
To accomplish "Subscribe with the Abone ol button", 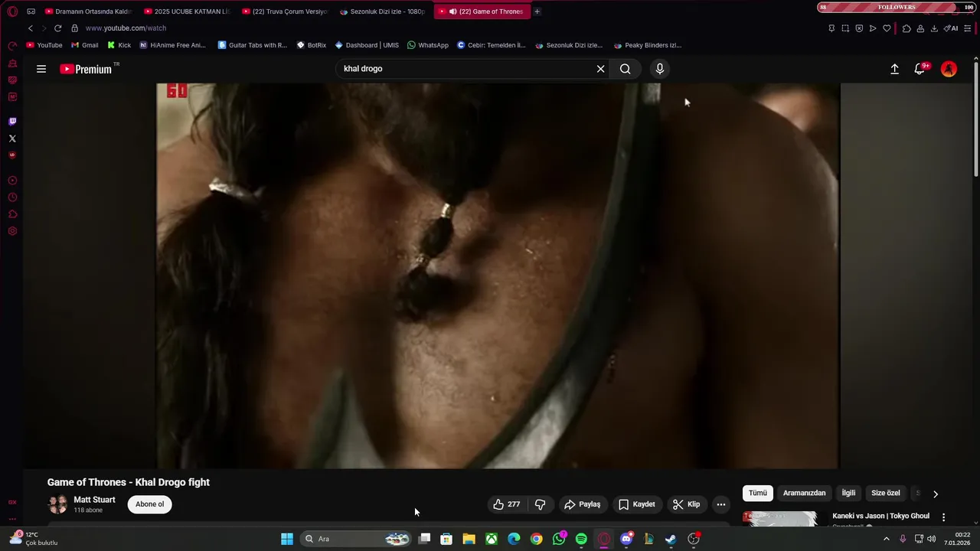I will pyautogui.click(x=149, y=504).
